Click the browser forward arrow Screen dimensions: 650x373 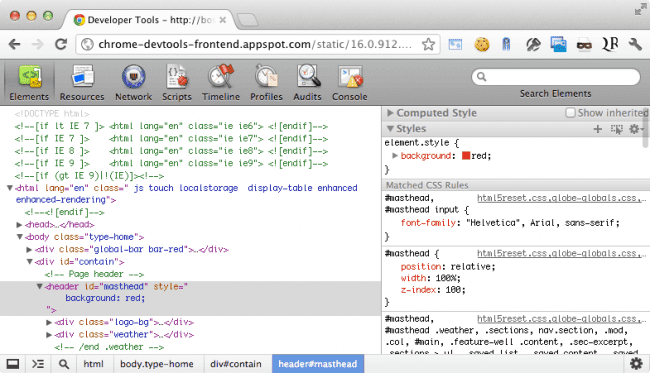38,44
